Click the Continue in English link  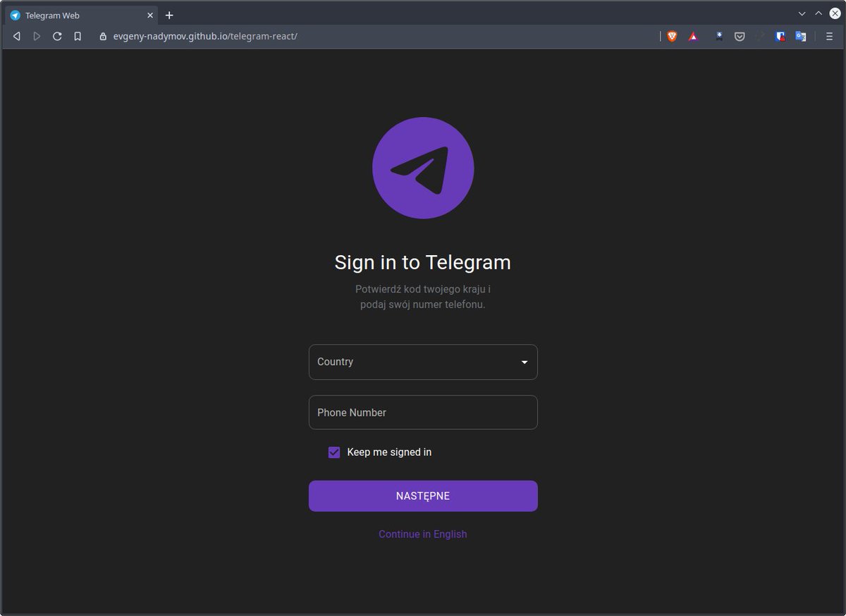tap(423, 534)
